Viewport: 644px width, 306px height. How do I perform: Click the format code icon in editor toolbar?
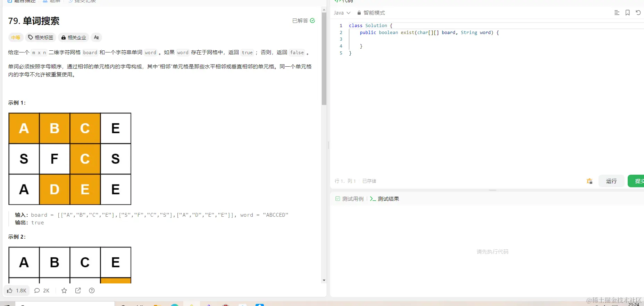click(617, 13)
